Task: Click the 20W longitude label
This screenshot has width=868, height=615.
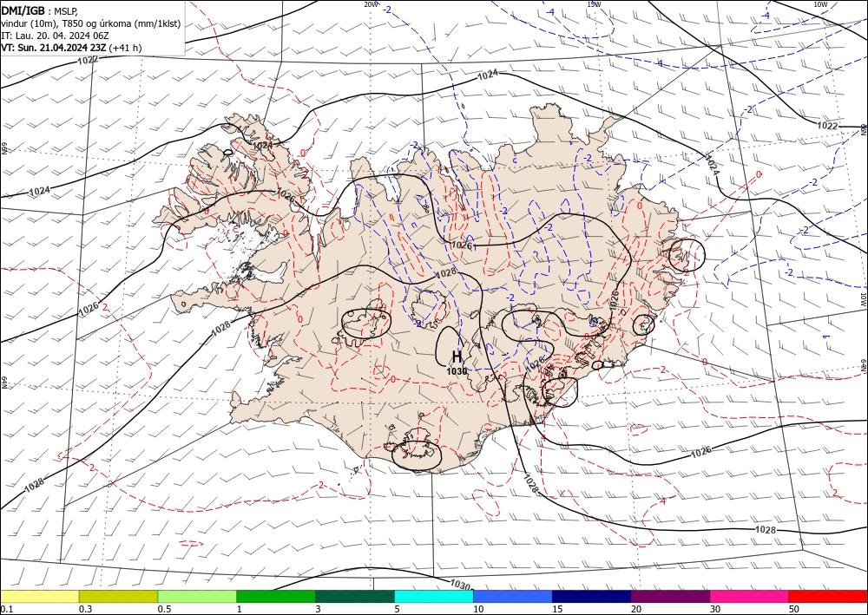Action: pyautogui.click(x=371, y=4)
